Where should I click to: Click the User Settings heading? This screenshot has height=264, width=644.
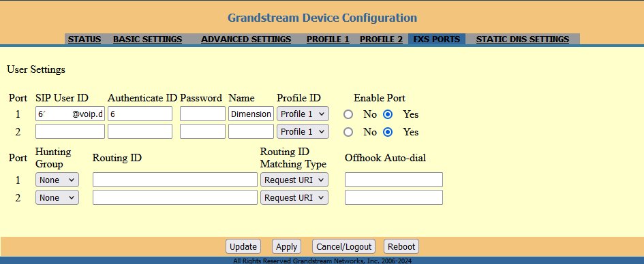(x=36, y=69)
